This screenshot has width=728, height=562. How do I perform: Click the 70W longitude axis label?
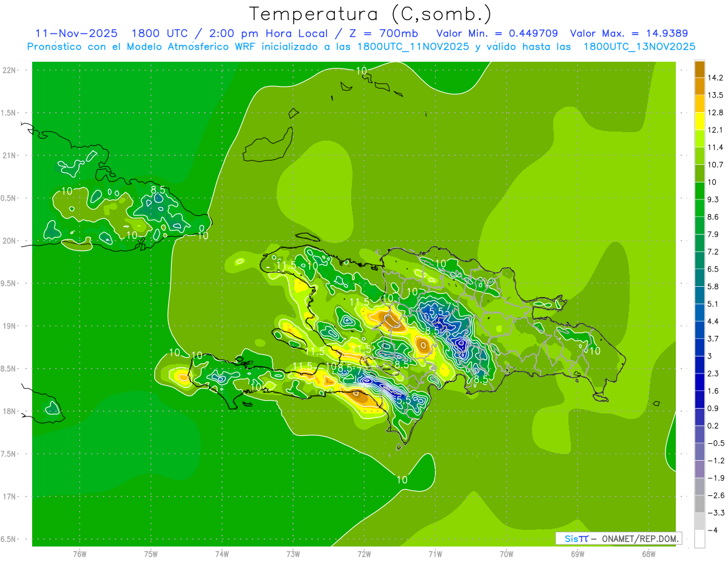coord(507,554)
